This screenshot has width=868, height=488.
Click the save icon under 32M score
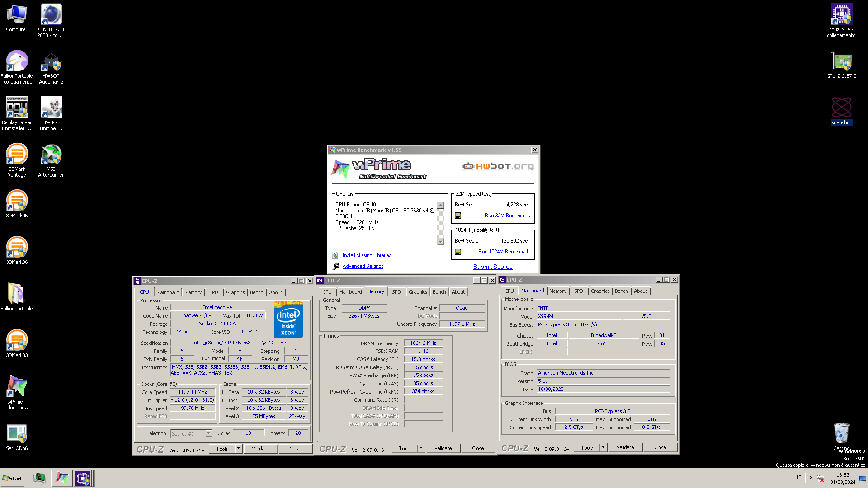click(x=458, y=216)
